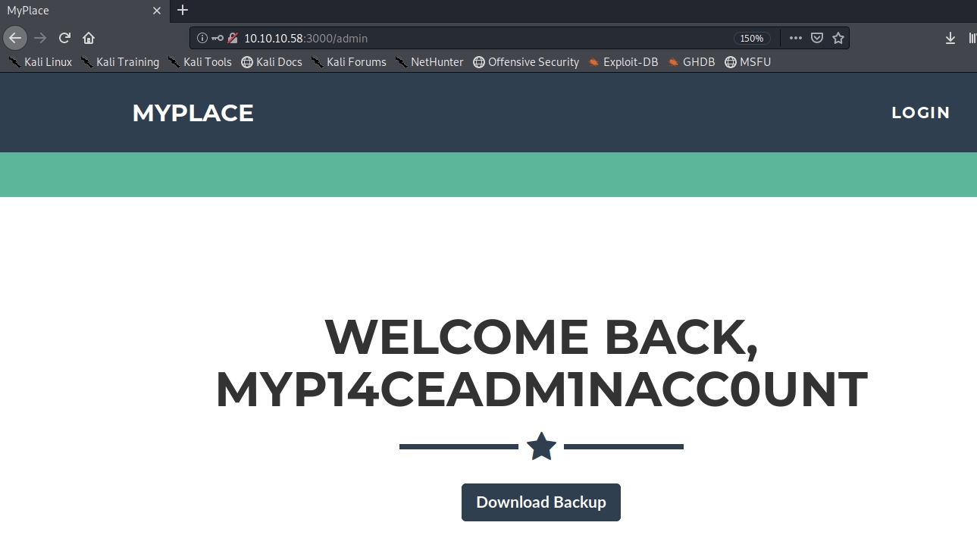Go to the browser home page
Image resolution: width=977 pixels, height=560 pixels.
click(x=89, y=38)
